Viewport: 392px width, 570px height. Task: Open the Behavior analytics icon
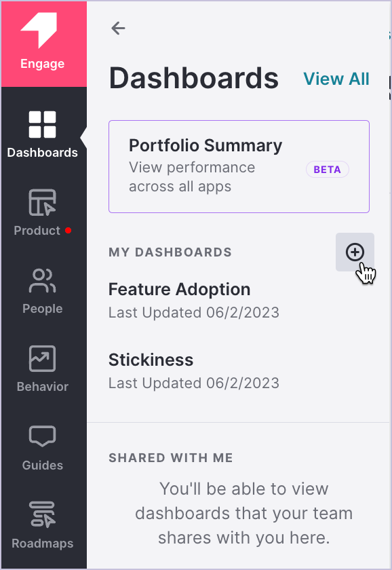tap(43, 358)
